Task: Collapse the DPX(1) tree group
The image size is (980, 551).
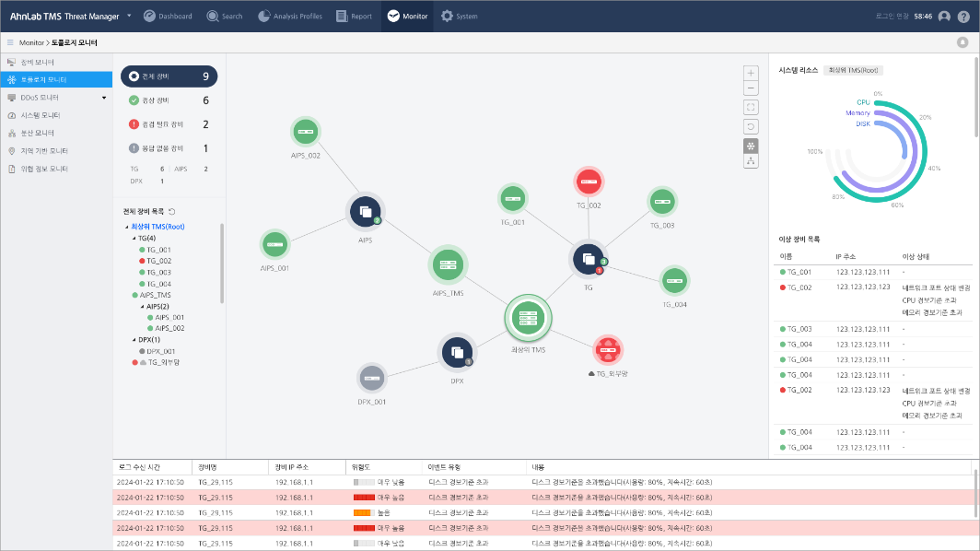Action: (134, 340)
